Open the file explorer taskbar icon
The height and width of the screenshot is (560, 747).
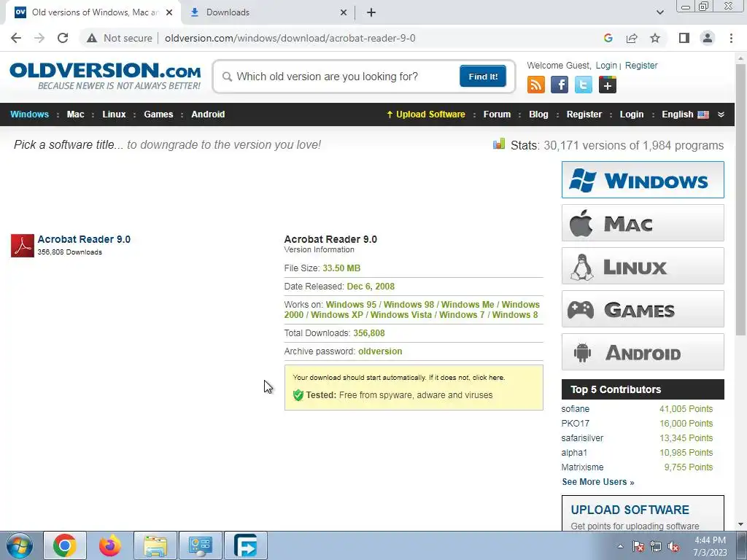click(x=155, y=545)
